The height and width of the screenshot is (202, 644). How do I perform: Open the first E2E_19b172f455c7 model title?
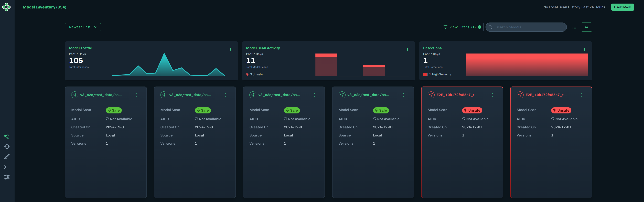[x=457, y=95]
